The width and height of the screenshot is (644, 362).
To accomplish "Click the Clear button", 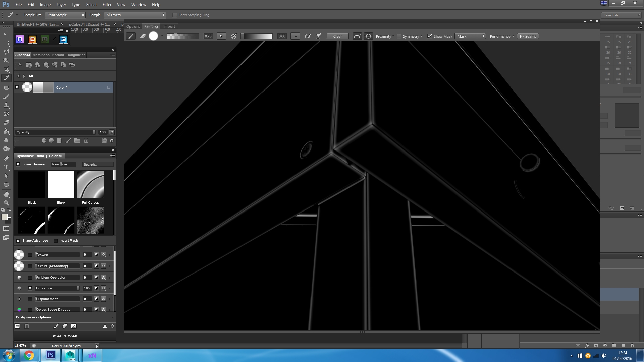I will [x=338, y=36].
